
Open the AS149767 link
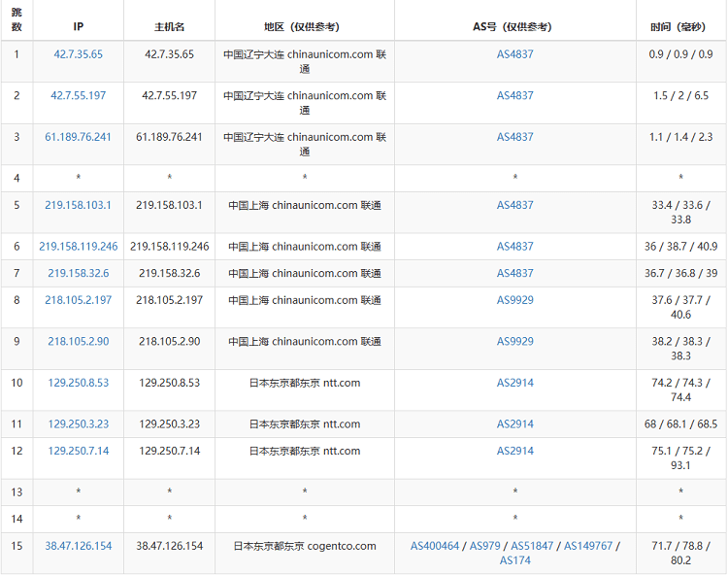coord(588,546)
